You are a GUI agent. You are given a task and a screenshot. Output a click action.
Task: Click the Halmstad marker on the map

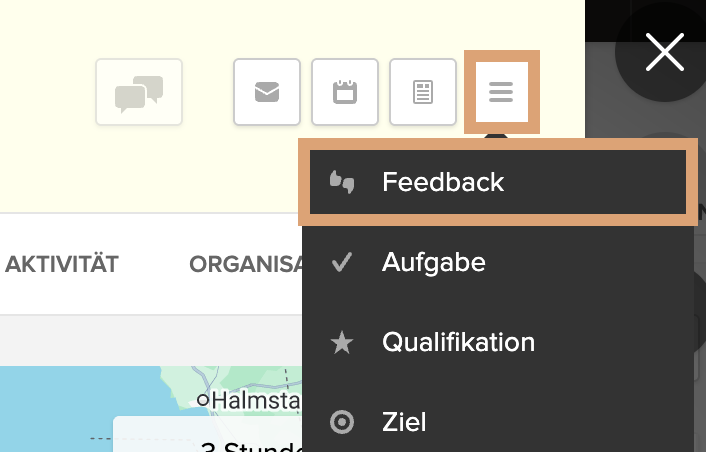pos(204,400)
